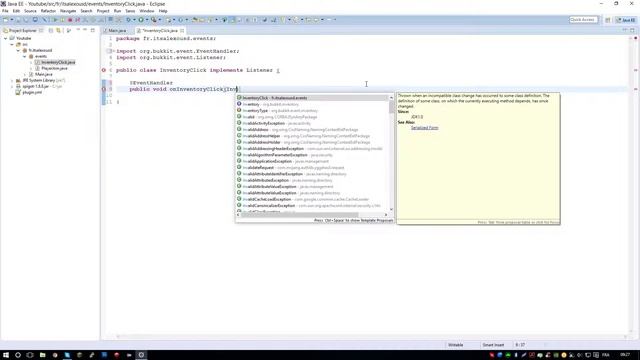Image resolution: width=640 pixels, height=360 pixels.
Task: Select the InventoryType proposal
Action: [312, 111]
